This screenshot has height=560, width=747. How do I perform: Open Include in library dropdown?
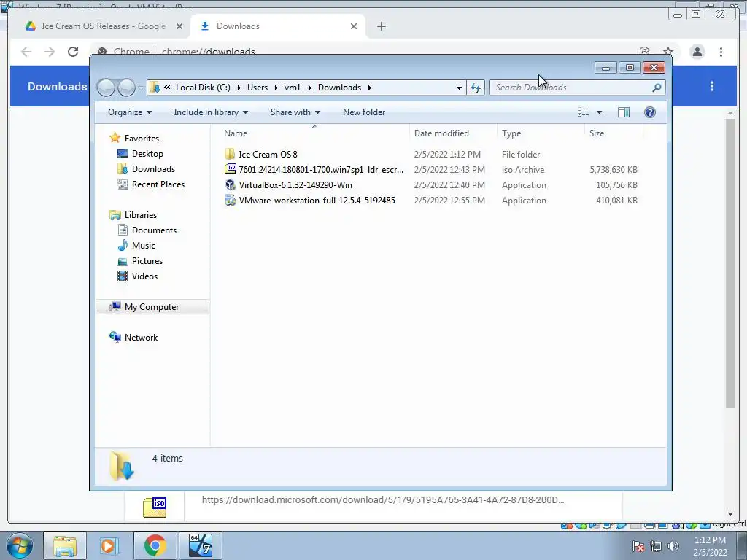[x=211, y=112]
